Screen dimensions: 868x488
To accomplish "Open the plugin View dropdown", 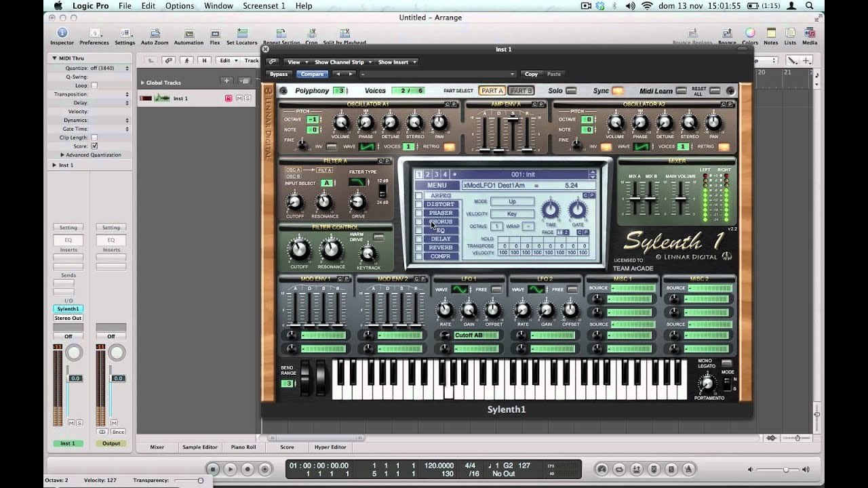I will click(296, 62).
